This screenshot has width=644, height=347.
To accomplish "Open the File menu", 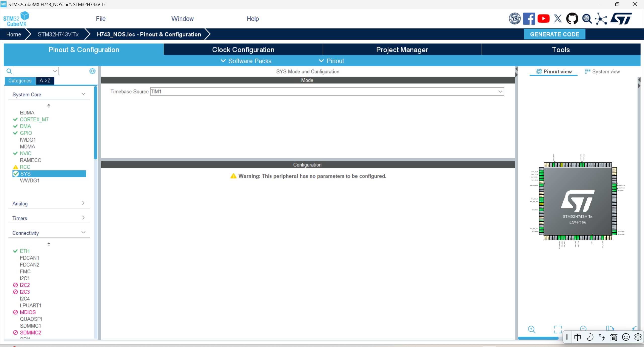I will coord(101,19).
